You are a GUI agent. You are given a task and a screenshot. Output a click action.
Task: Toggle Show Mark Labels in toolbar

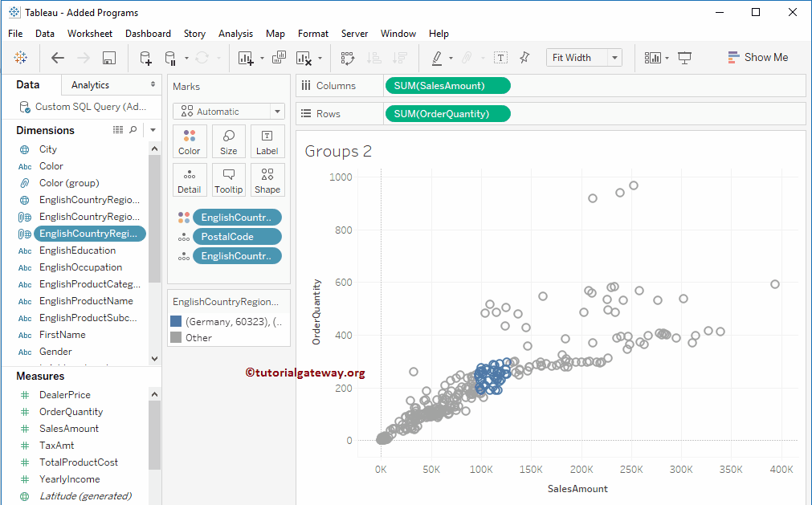(500, 58)
